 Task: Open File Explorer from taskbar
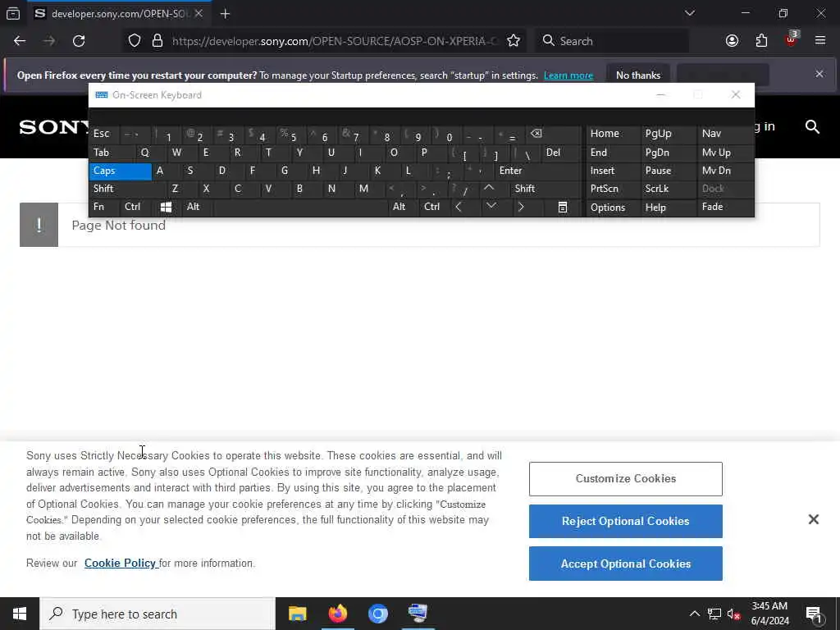297,614
